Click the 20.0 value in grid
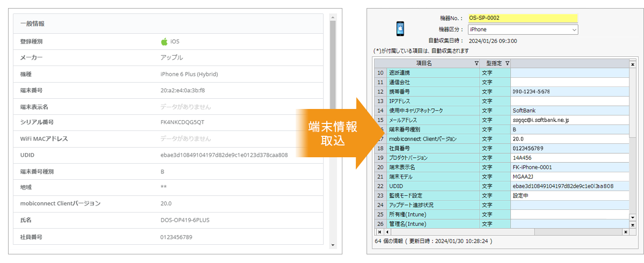644x263 pixels. pyautogui.click(x=517, y=138)
